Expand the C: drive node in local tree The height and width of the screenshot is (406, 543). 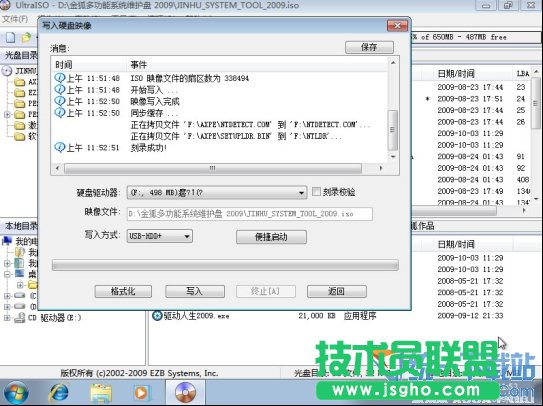click(x=7, y=296)
